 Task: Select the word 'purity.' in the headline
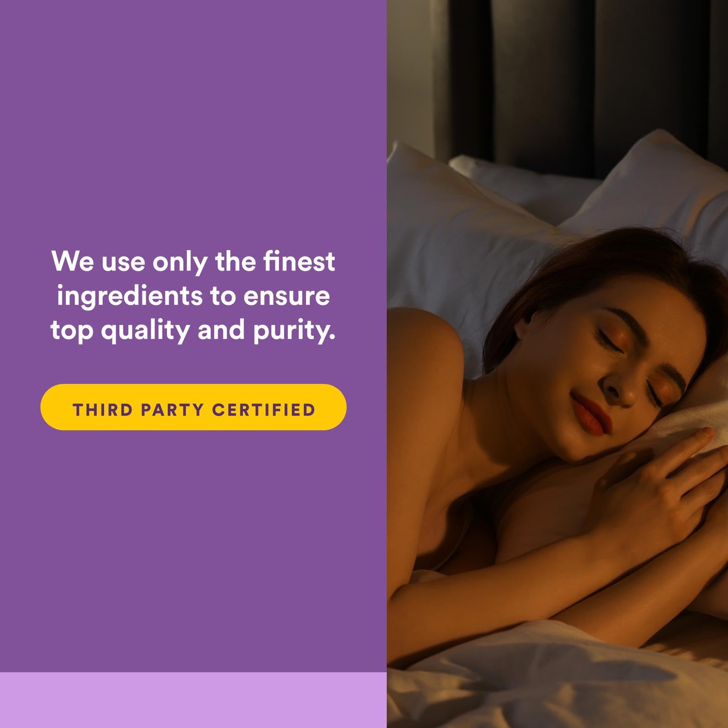pos(294,331)
